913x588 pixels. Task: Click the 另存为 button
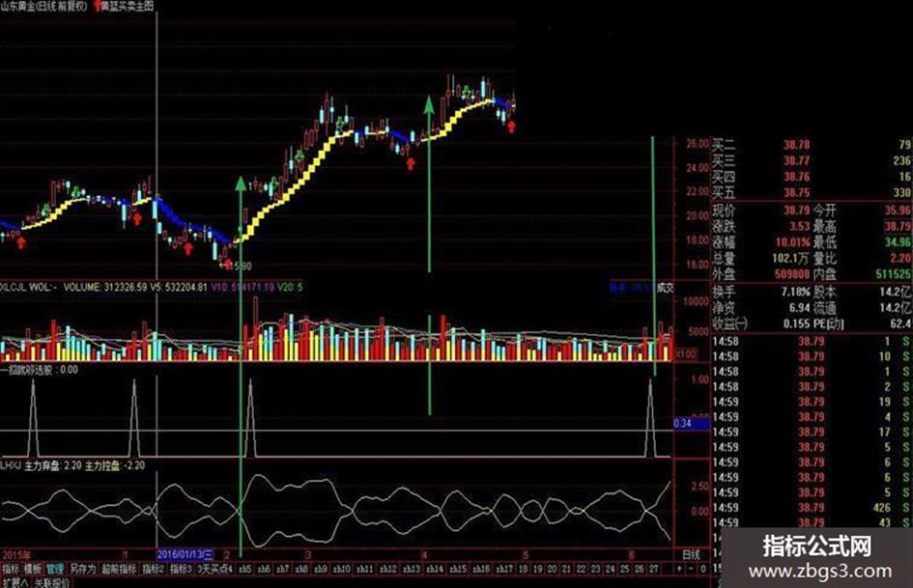click(82, 569)
